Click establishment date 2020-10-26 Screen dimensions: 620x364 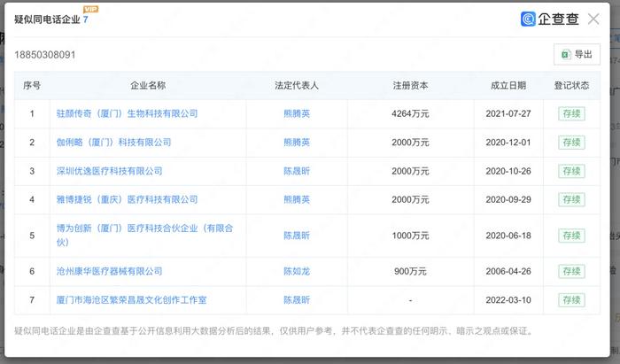point(508,171)
